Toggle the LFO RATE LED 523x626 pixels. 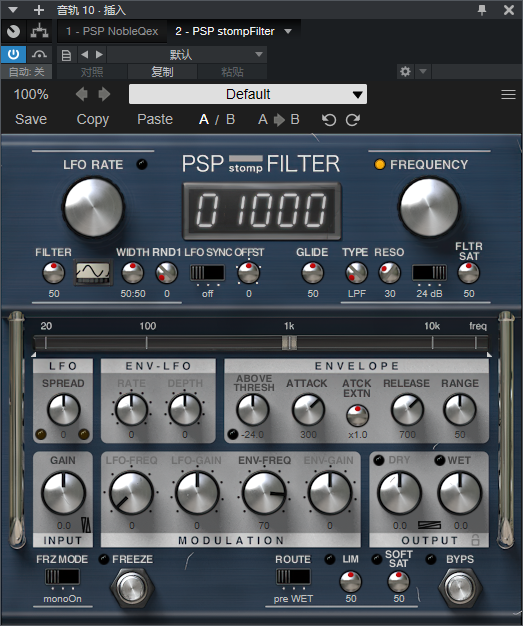point(142,164)
